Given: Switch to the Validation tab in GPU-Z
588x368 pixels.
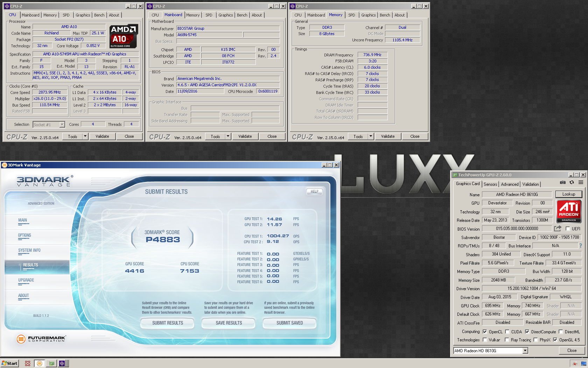Looking at the screenshot, I should 531,184.
